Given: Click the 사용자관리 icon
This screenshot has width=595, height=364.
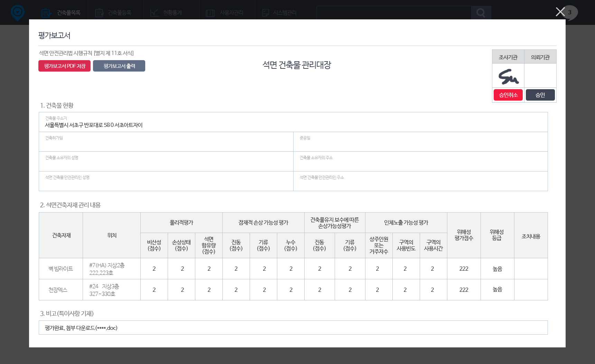Looking at the screenshot, I should click(210, 13).
